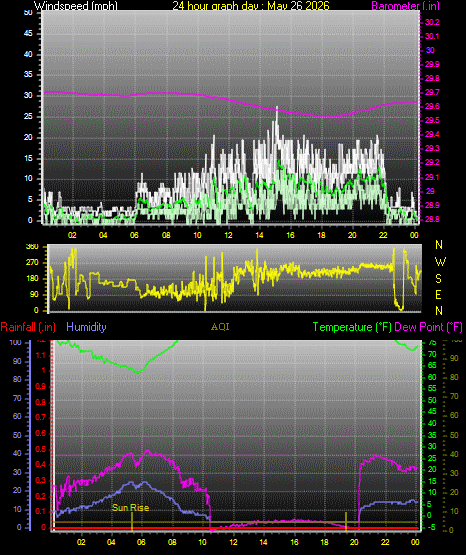Click the 100 humidity scale value
The height and width of the screenshot is (555, 466).
point(16,343)
